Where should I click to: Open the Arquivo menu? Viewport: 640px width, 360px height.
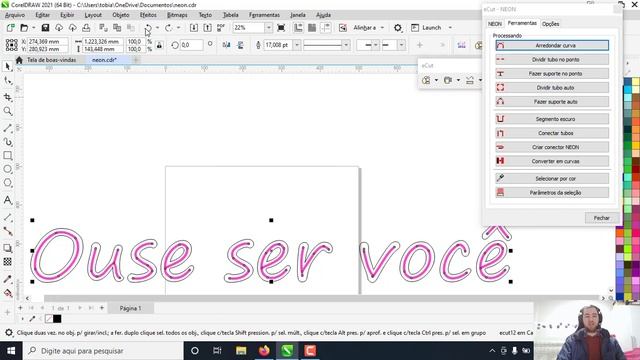pyautogui.click(x=15, y=15)
